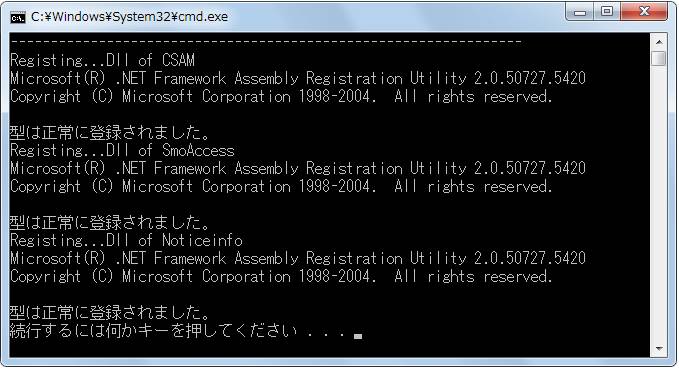The width and height of the screenshot is (679, 370).
Task: Click the scrollbar down arrow
Action: pos(659,349)
